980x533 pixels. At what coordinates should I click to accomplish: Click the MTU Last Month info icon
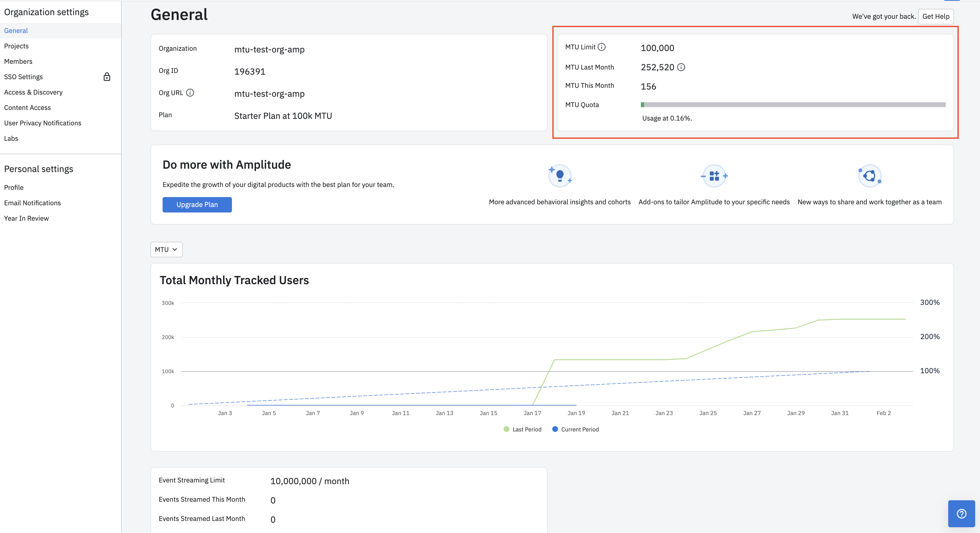coord(681,67)
